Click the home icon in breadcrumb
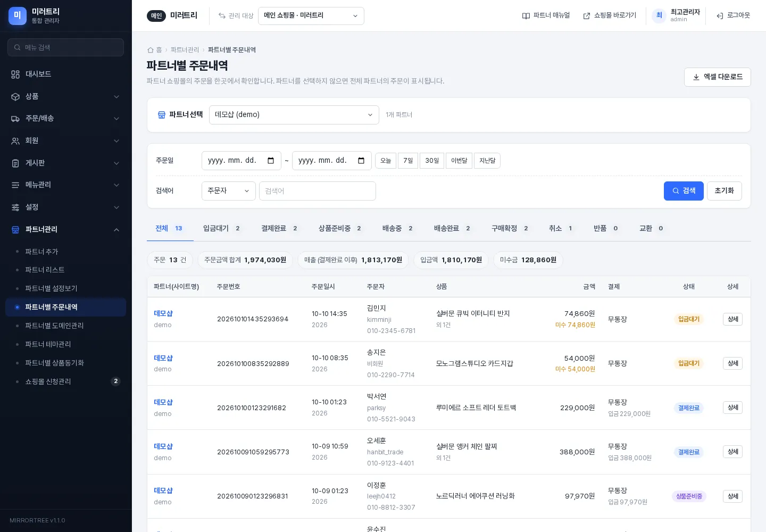 click(x=150, y=50)
